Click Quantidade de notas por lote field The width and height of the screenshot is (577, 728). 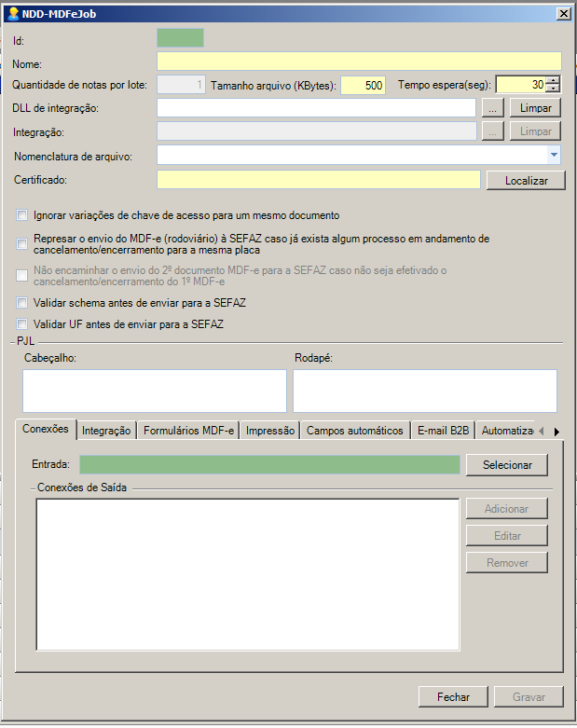(181, 85)
